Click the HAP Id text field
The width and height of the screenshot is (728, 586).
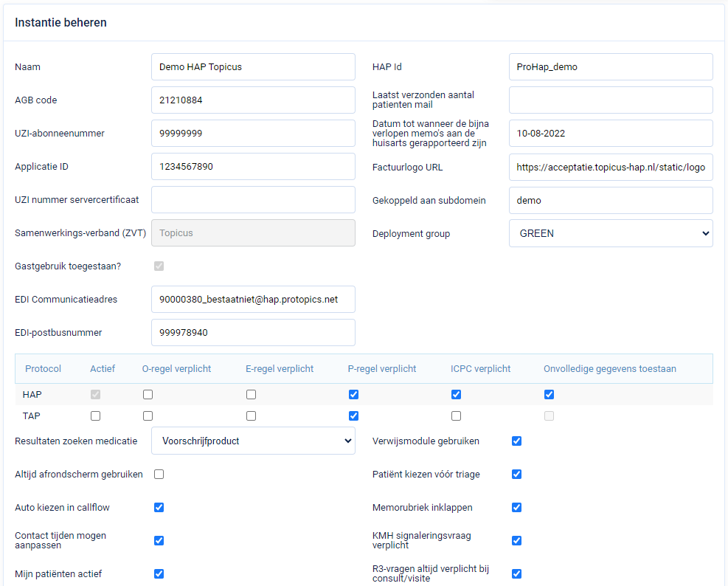[611, 67]
